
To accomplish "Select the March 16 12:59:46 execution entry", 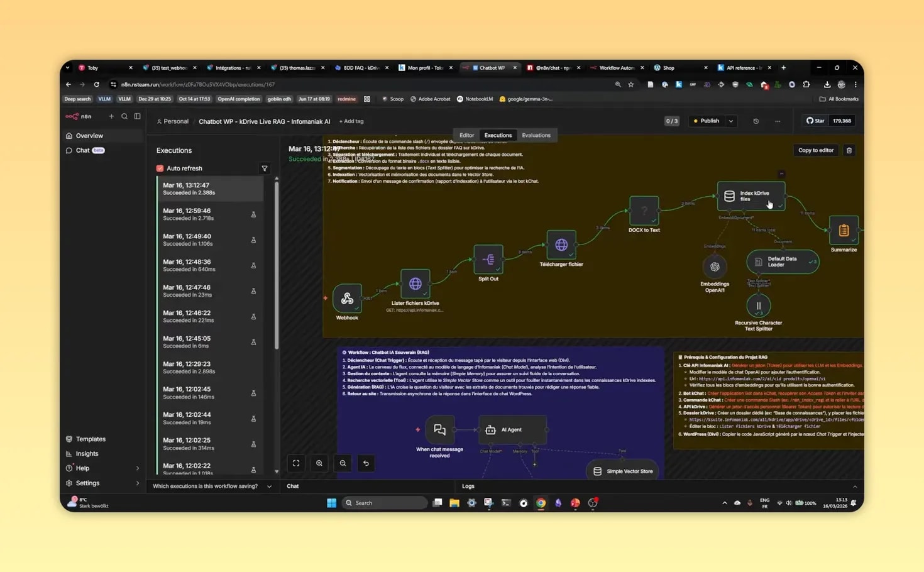I will coord(207,214).
